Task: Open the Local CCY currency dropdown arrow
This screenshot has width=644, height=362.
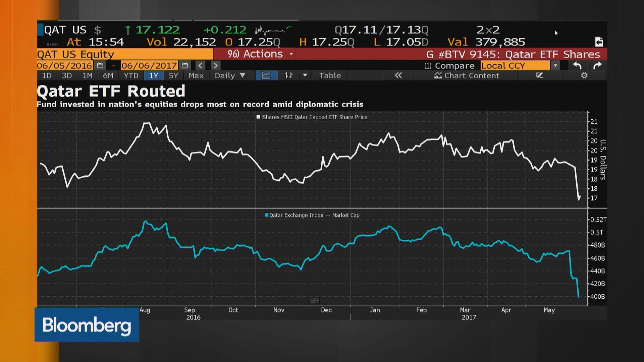Action: coord(555,66)
